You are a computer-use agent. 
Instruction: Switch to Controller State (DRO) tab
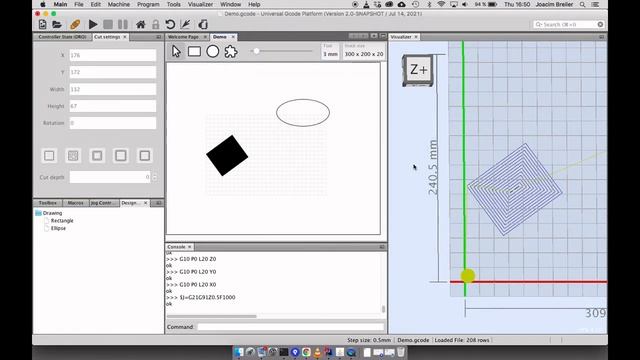pos(62,37)
